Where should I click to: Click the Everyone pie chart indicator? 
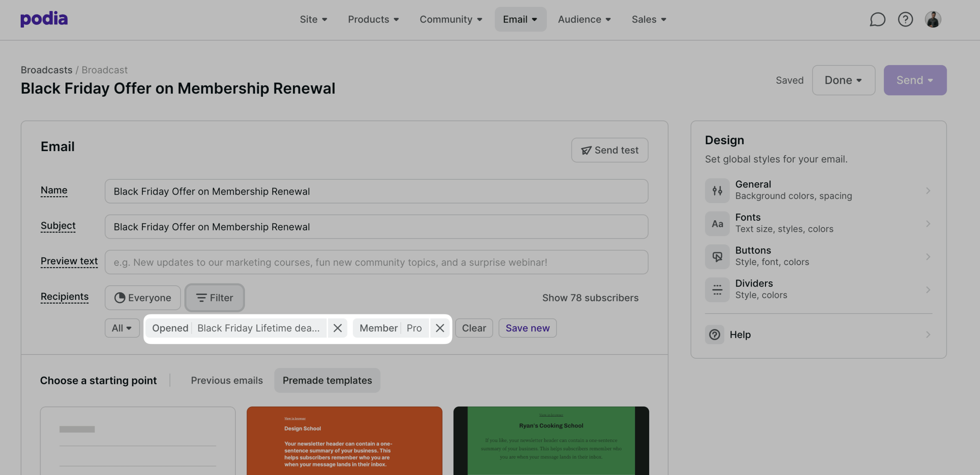pos(120,298)
